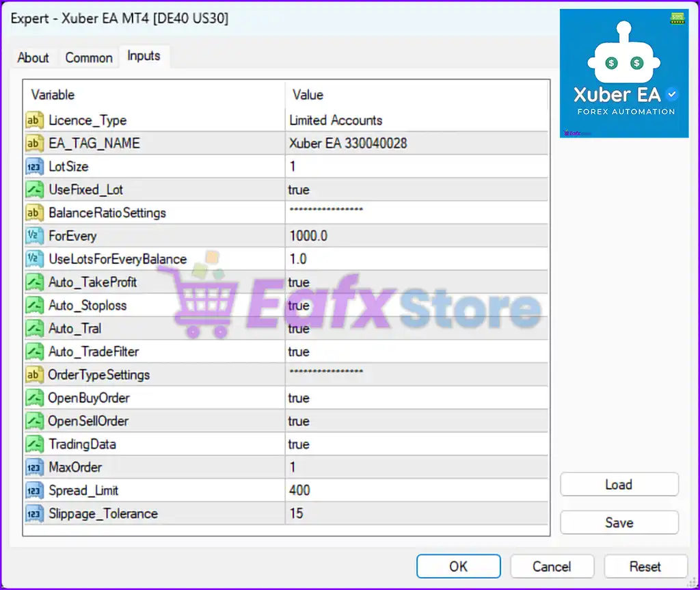Change the OpenSellOrder true value
The image size is (700, 590).
[416, 421]
